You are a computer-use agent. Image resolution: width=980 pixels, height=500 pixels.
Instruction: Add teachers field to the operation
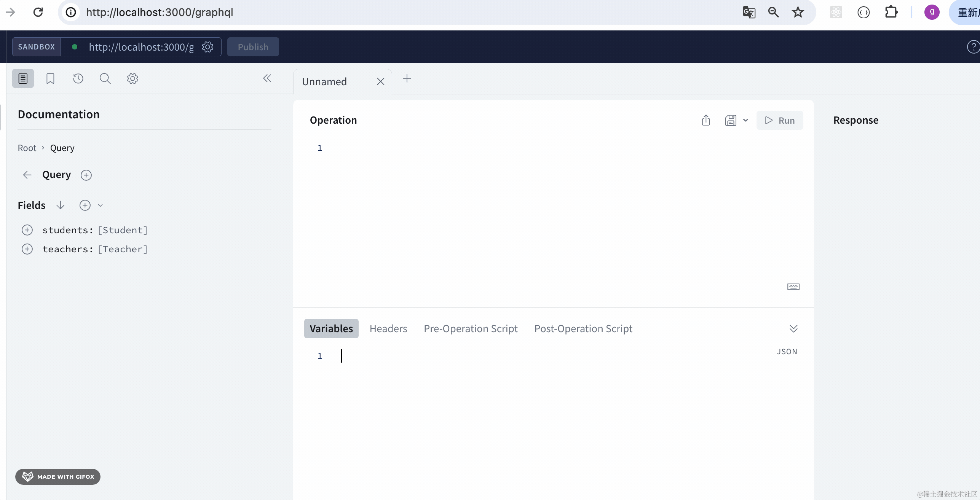27,249
